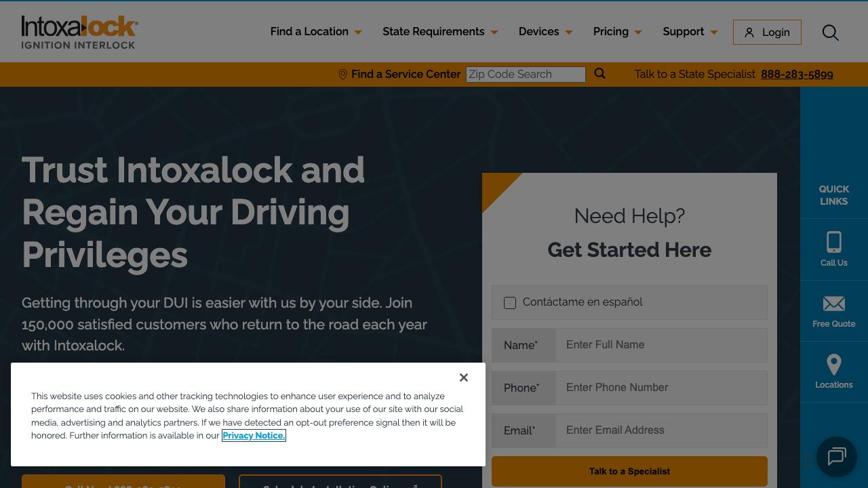Image resolution: width=868 pixels, height=488 pixels.
Task: Submit zip code search magnifier
Action: 599,74
